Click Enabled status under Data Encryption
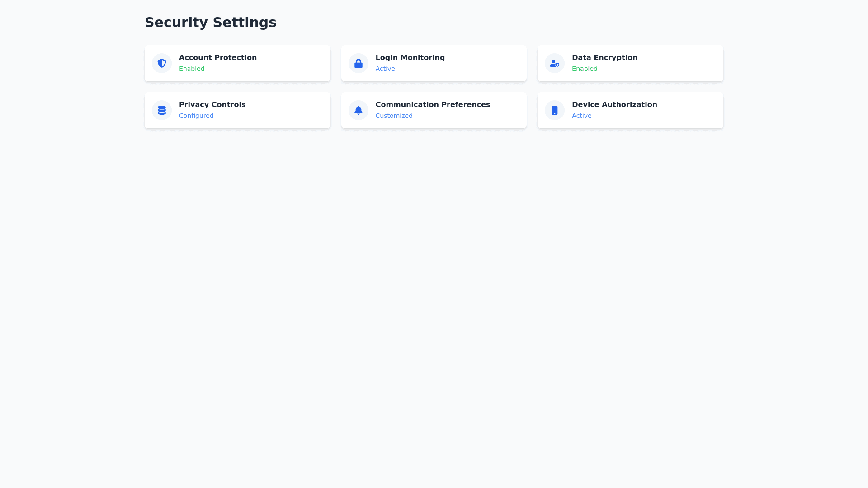The height and width of the screenshot is (488, 868). (585, 69)
